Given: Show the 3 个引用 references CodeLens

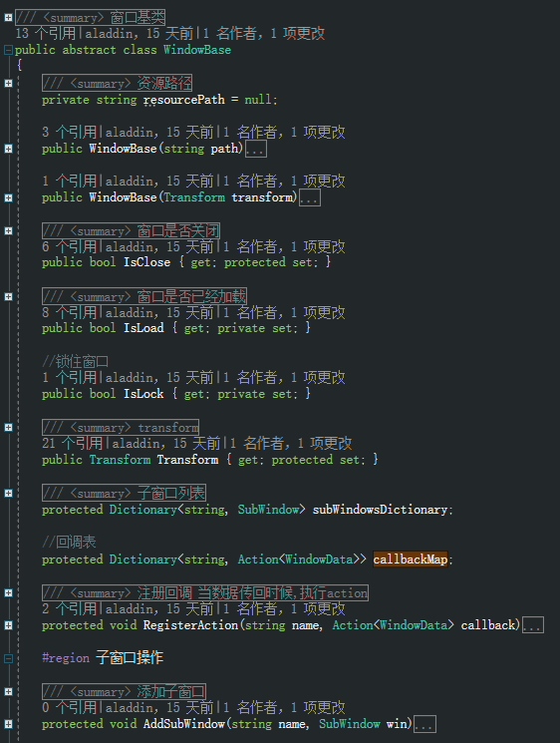Looking at the screenshot, I should tap(69, 132).
